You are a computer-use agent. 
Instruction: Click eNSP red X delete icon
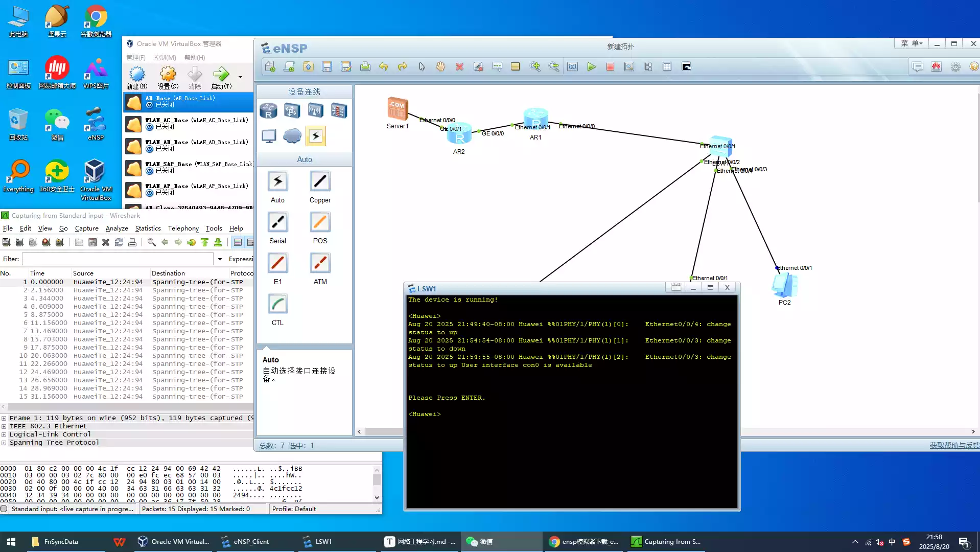pos(459,66)
